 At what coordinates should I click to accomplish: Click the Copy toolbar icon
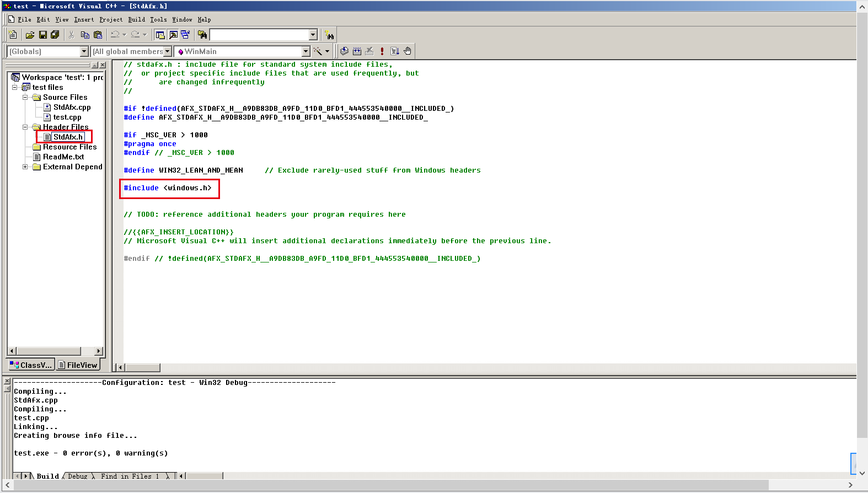[85, 35]
